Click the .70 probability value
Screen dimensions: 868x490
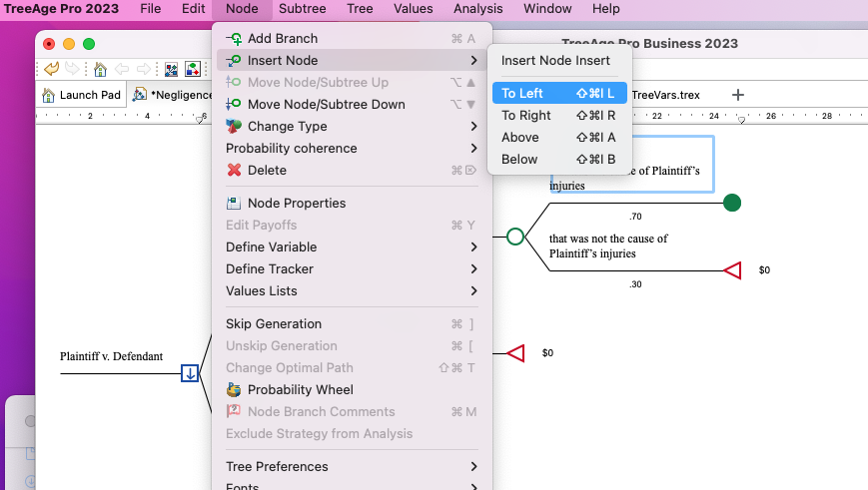click(x=635, y=217)
